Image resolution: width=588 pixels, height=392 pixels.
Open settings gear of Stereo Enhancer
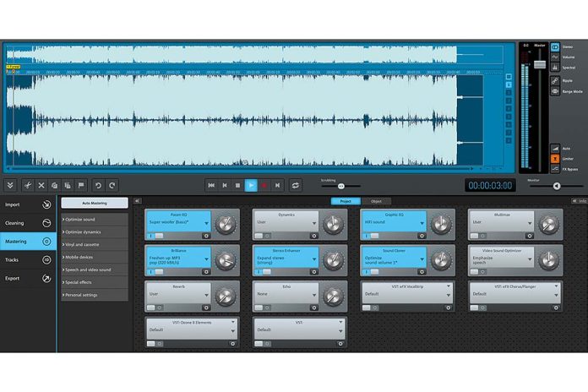[314, 272]
